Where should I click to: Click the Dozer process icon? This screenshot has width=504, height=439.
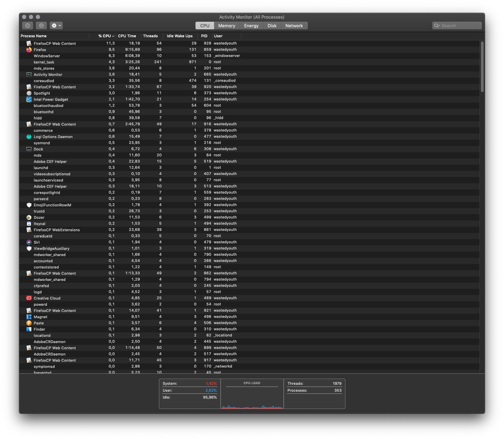pos(29,217)
